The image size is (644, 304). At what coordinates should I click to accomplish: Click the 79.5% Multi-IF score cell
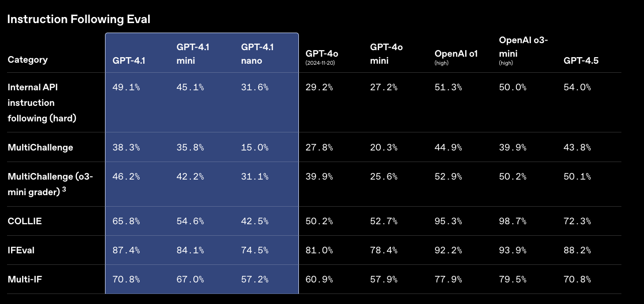512,279
